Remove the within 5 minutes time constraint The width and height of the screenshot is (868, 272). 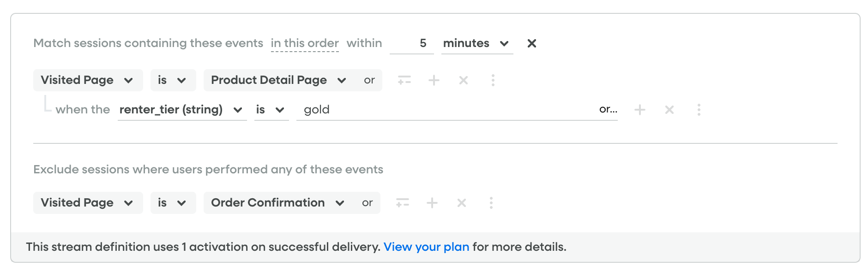coord(532,43)
